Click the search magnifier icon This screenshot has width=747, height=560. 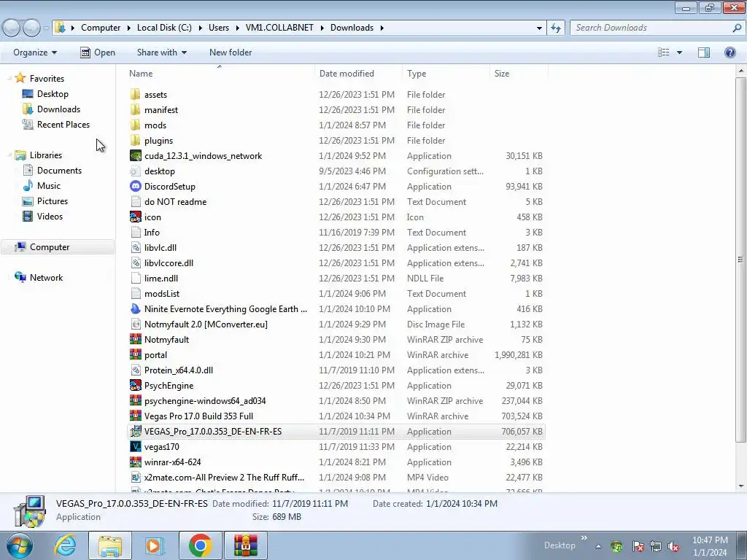(737, 28)
